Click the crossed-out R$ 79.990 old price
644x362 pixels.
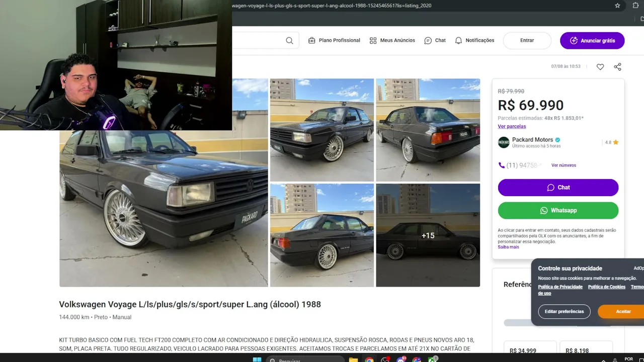[511, 92]
